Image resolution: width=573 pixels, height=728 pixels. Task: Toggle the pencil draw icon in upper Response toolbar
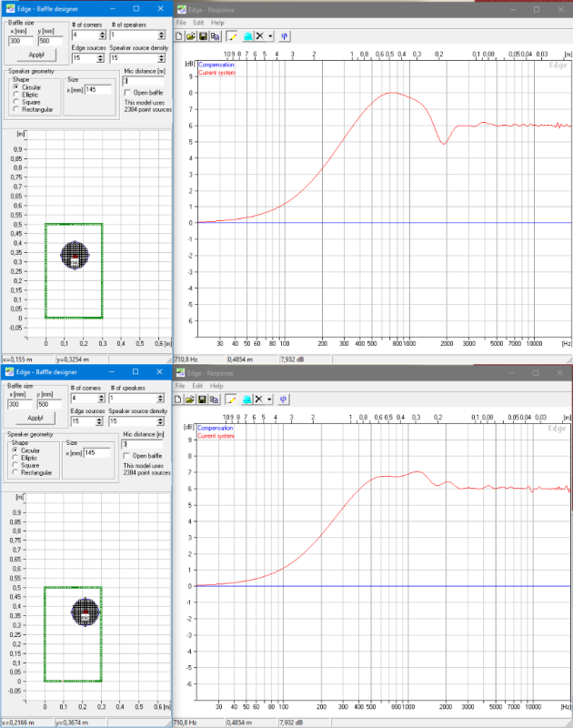point(232,36)
